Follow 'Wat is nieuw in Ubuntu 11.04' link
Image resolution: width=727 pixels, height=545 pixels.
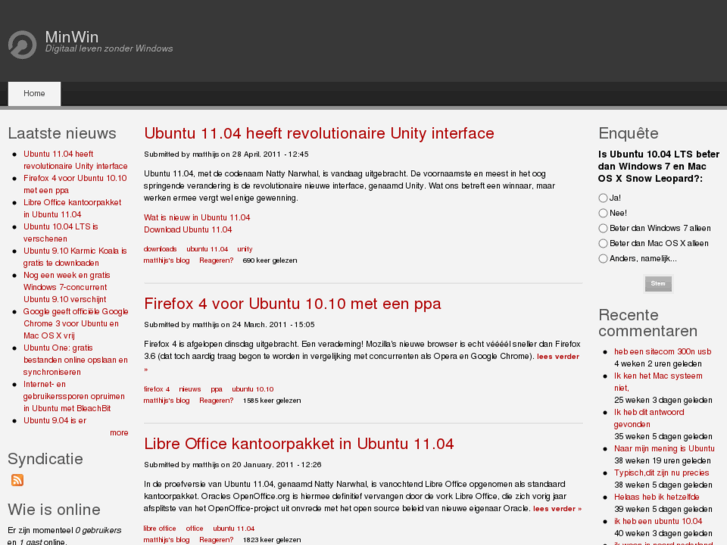point(197,218)
